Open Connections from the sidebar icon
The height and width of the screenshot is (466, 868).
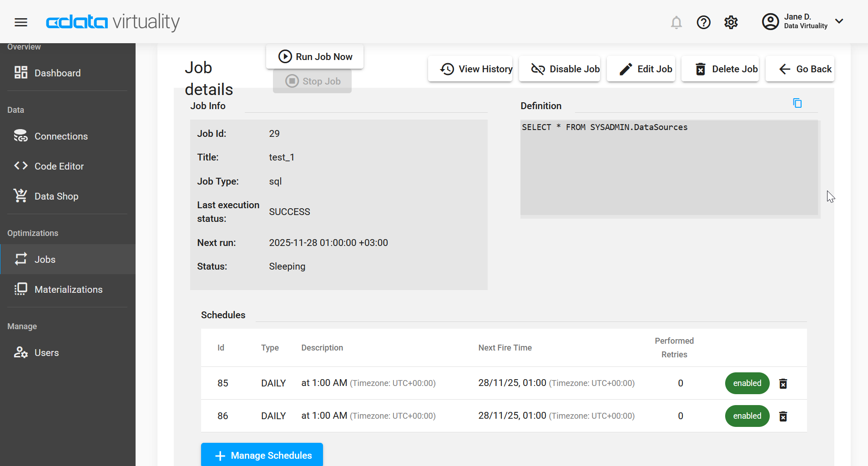[x=20, y=135]
